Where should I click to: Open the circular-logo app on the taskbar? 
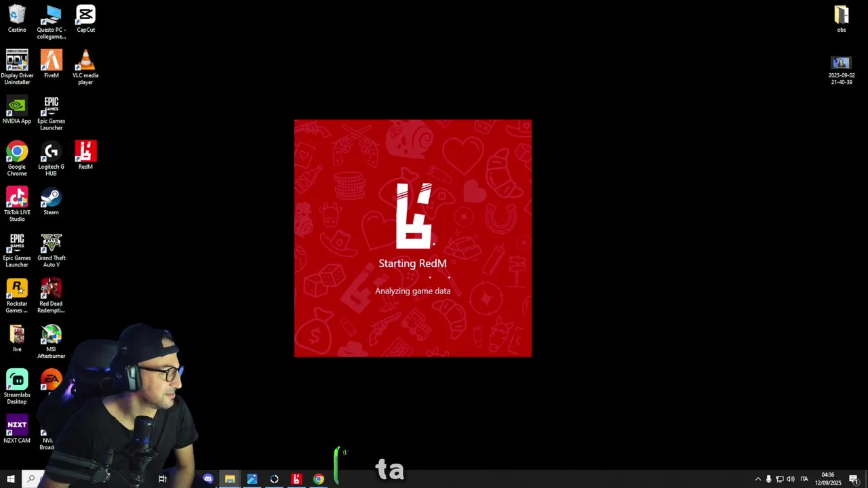pos(274,479)
